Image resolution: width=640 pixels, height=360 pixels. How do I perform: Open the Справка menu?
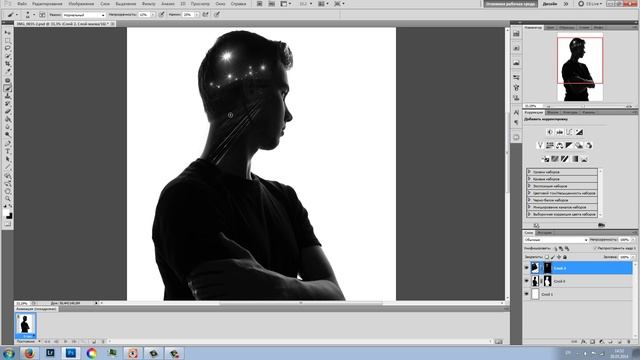pos(238,4)
